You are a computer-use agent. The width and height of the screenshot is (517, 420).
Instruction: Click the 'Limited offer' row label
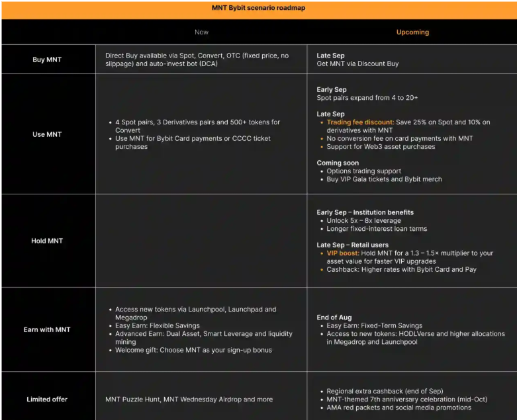click(x=47, y=399)
